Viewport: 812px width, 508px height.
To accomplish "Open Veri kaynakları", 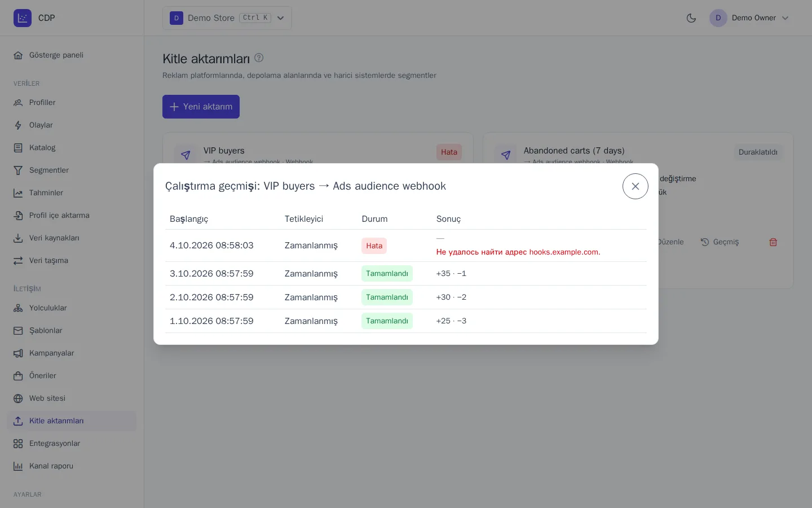I will point(72,238).
